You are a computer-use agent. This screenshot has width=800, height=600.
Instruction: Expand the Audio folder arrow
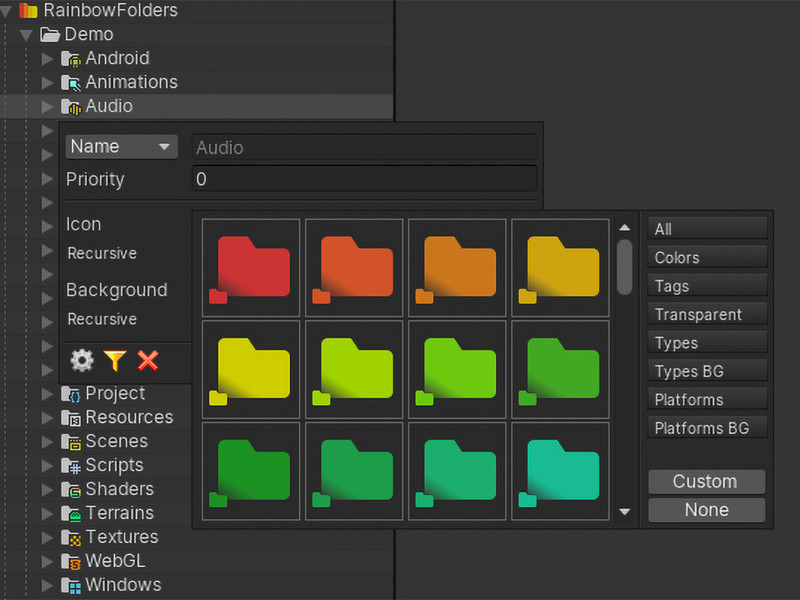47,107
